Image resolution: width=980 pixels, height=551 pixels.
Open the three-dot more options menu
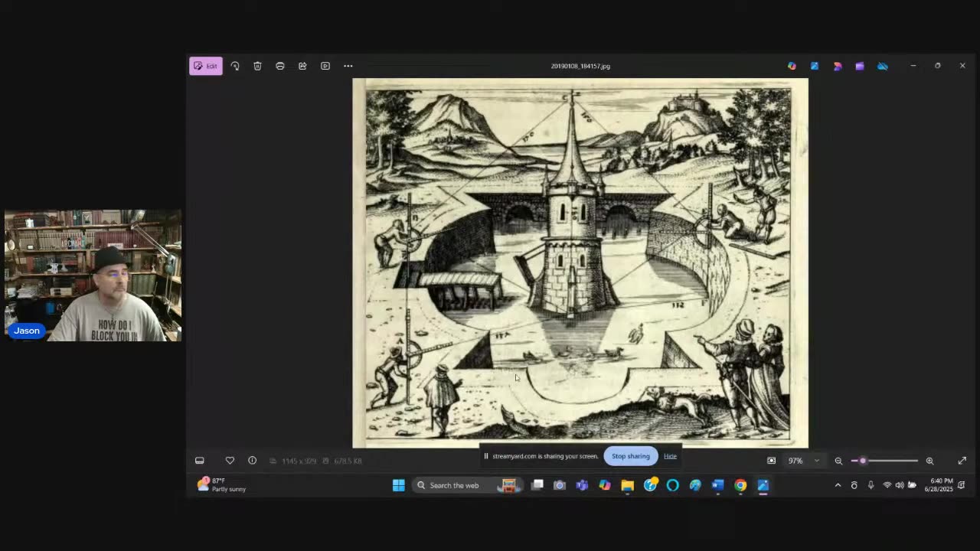tap(348, 66)
